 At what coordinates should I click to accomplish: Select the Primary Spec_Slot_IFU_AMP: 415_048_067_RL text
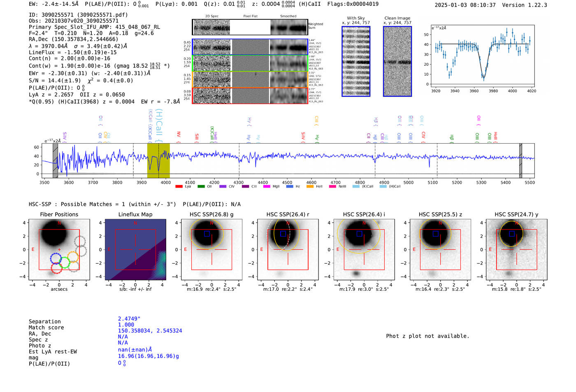pos(95,27)
